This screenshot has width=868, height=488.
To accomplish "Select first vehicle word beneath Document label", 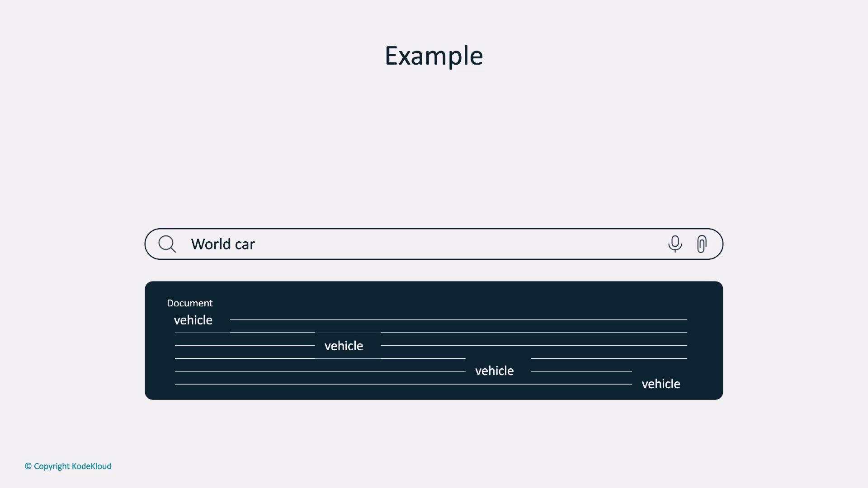I will click(x=193, y=320).
